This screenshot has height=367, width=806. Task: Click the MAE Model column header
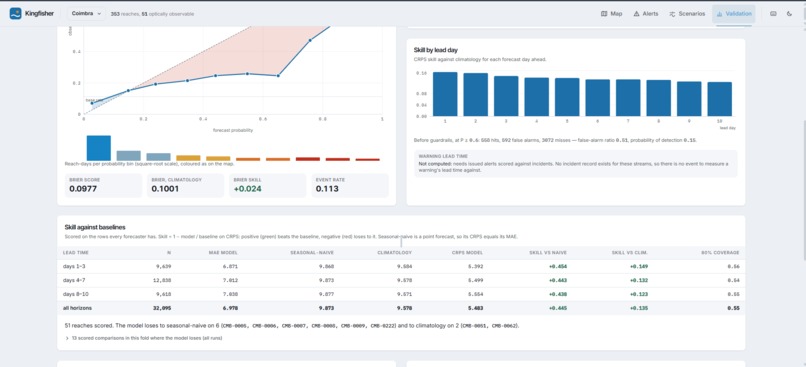coord(223,252)
